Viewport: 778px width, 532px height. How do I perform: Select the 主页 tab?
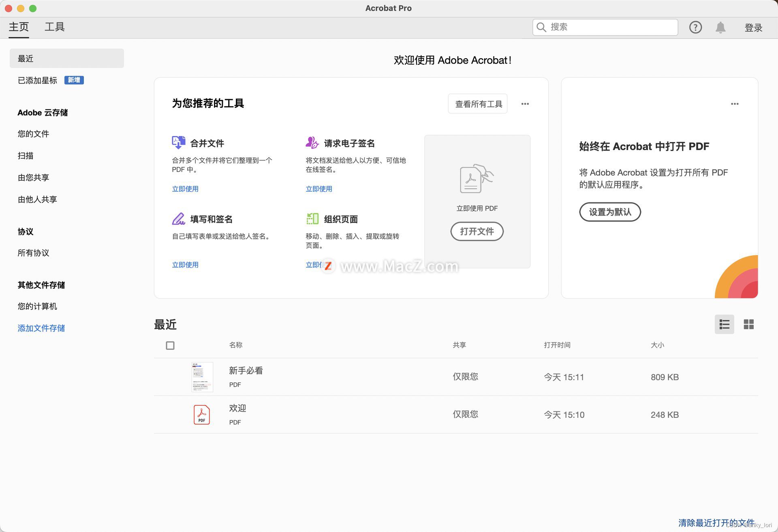[x=19, y=27]
